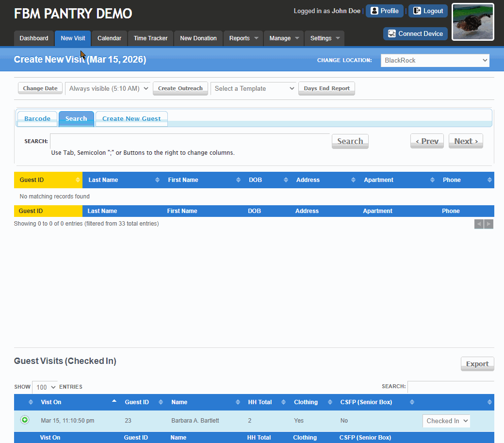
Task: Click the green plus icon beside Barbara A. Bartlett's visit
Action: pyautogui.click(x=25, y=420)
